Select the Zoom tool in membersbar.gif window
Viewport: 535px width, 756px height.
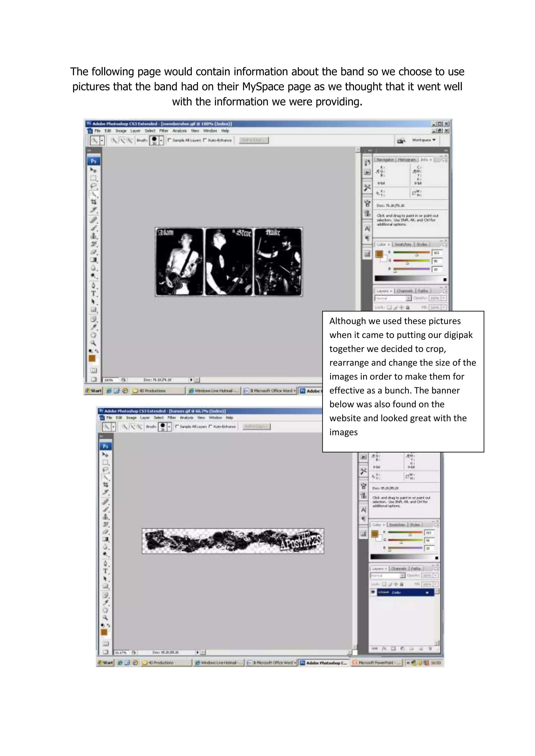(x=94, y=343)
